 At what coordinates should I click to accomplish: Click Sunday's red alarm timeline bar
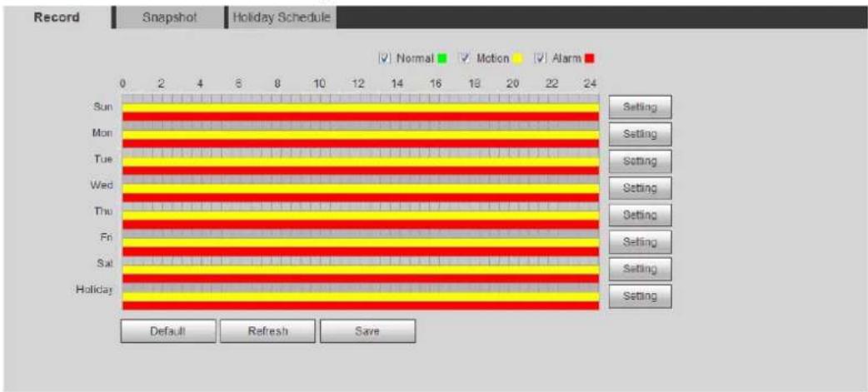pyautogui.click(x=361, y=117)
